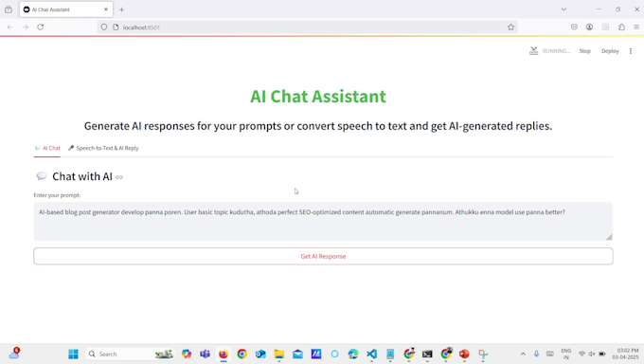
Task: Click the ENG IN language indicator
Action: point(566,354)
